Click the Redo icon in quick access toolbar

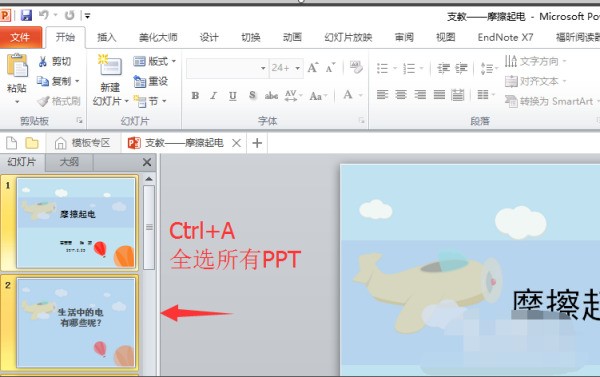pyautogui.click(x=69, y=15)
